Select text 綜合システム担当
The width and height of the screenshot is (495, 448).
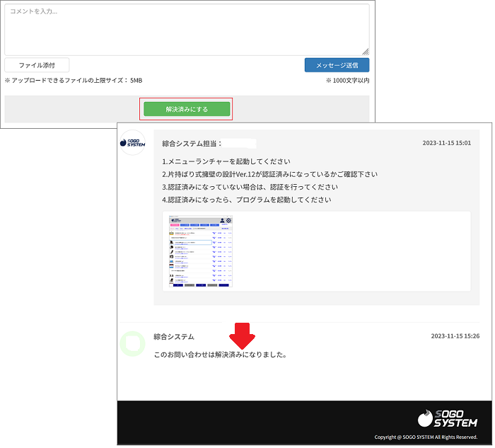click(189, 144)
